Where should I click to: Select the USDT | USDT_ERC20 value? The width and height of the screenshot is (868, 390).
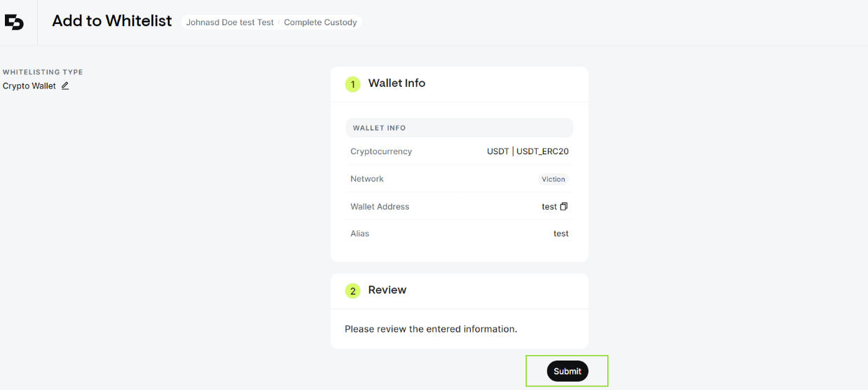[x=528, y=152]
